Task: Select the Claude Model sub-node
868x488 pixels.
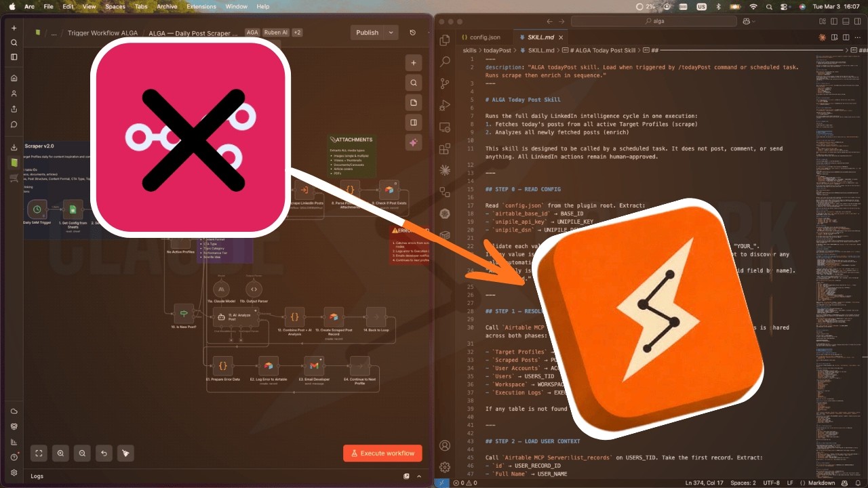Action: point(221,289)
